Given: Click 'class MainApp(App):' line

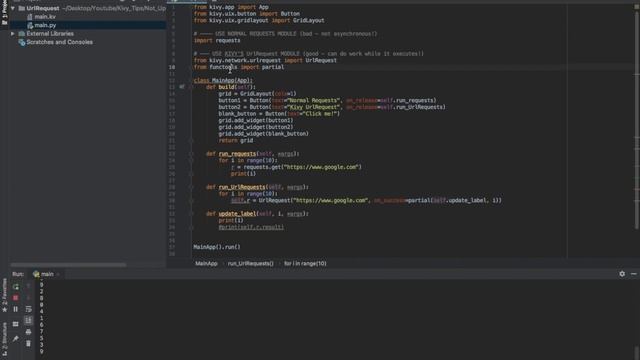Looking at the screenshot, I should pos(223,80).
